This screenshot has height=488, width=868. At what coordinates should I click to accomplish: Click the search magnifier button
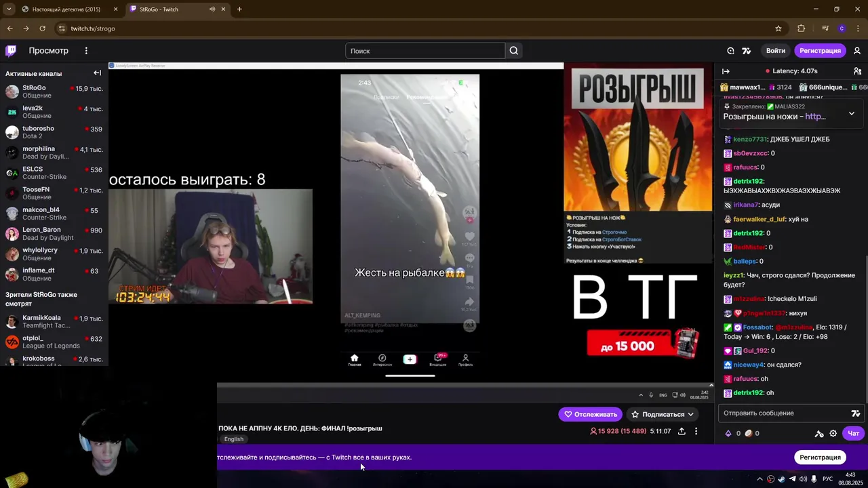(x=514, y=51)
